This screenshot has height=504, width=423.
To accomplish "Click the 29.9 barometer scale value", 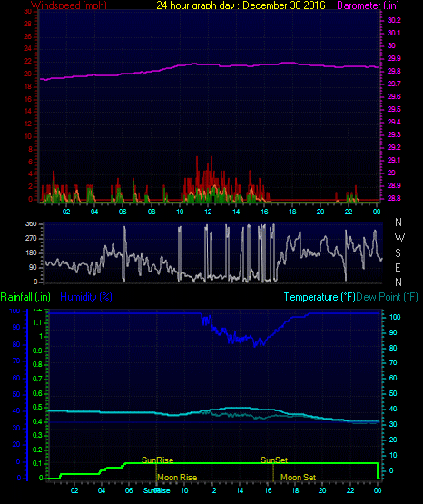I will click(x=394, y=58).
